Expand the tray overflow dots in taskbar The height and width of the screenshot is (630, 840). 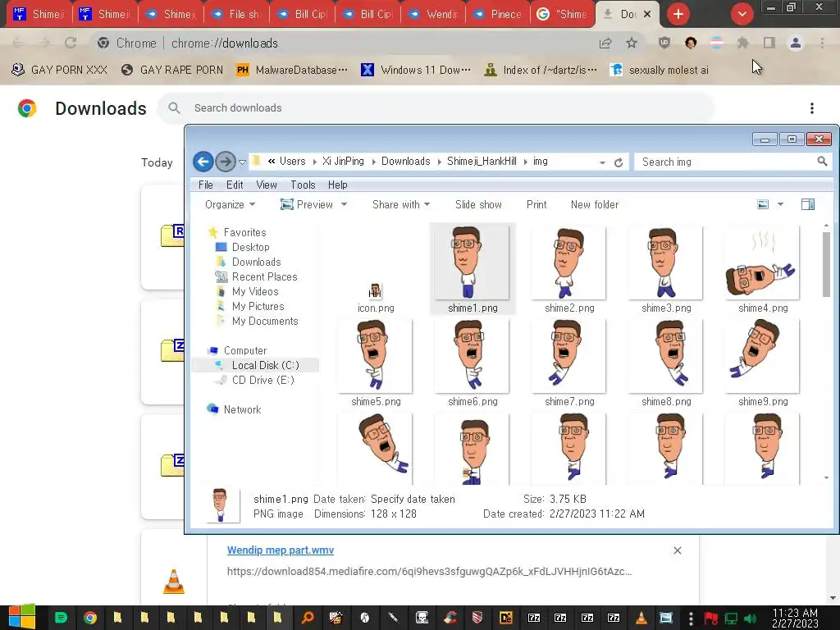(x=691, y=619)
